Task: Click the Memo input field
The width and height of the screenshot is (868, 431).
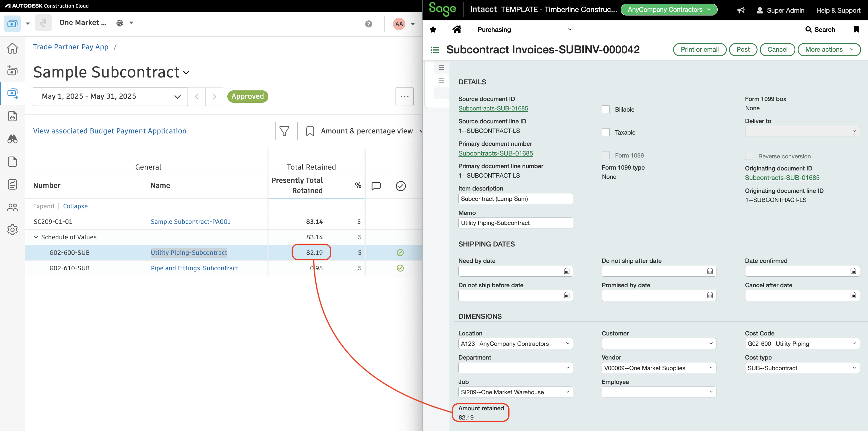Action: (x=515, y=223)
